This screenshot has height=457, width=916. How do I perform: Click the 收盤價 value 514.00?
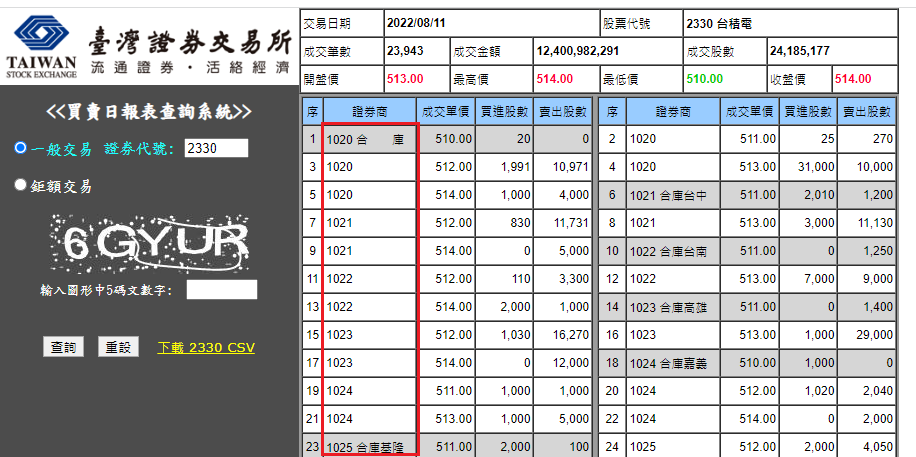(x=853, y=79)
